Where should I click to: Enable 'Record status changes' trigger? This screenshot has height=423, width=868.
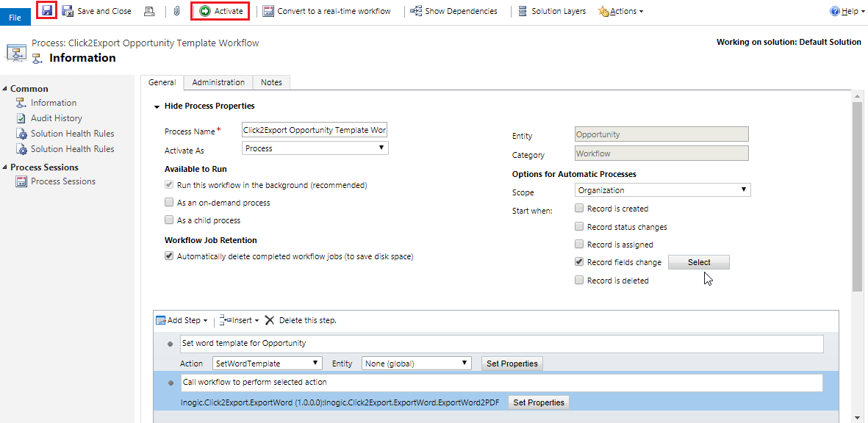pos(579,227)
